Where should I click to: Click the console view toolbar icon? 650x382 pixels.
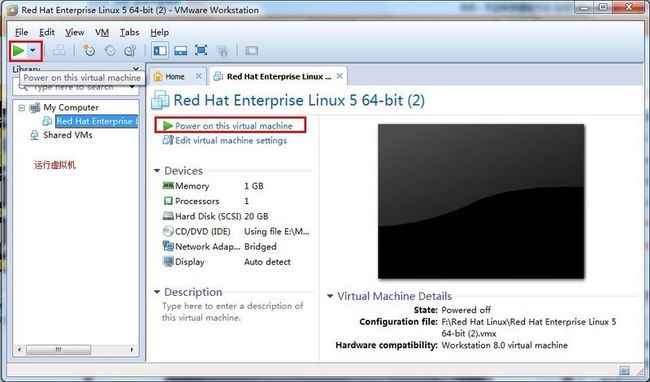pyautogui.click(x=252, y=51)
